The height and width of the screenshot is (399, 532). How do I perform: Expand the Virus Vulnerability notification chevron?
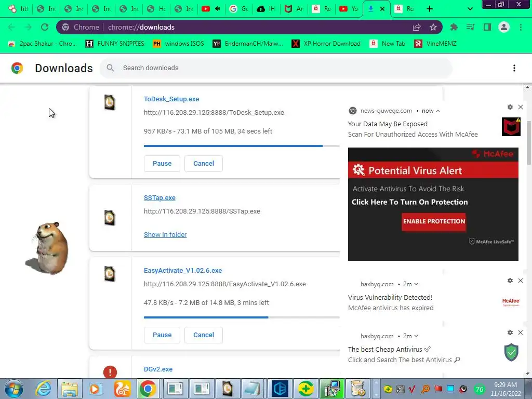(x=416, y=284)
